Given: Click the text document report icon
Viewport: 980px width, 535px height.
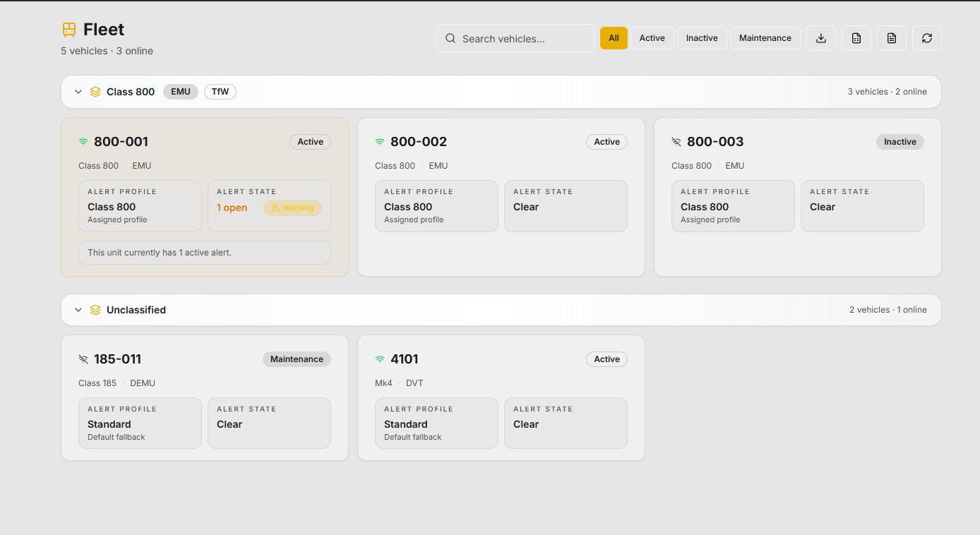Looking at the screenshot, I should pyautogui.click(x=892, y=38).
